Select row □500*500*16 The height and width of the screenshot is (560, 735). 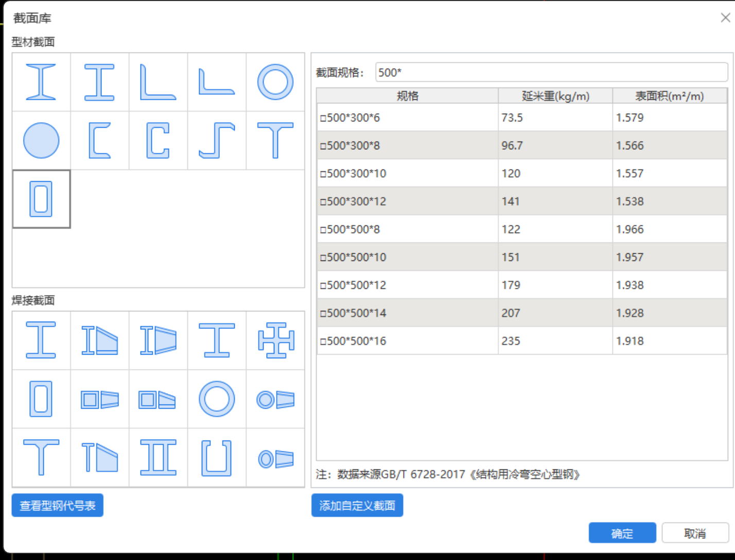(522, 341)
